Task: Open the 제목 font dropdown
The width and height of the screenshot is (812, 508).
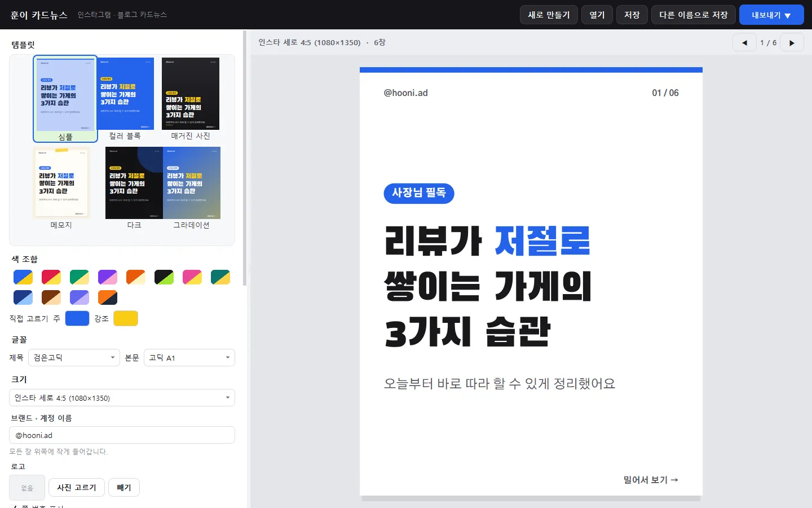Action: [74, 357]
